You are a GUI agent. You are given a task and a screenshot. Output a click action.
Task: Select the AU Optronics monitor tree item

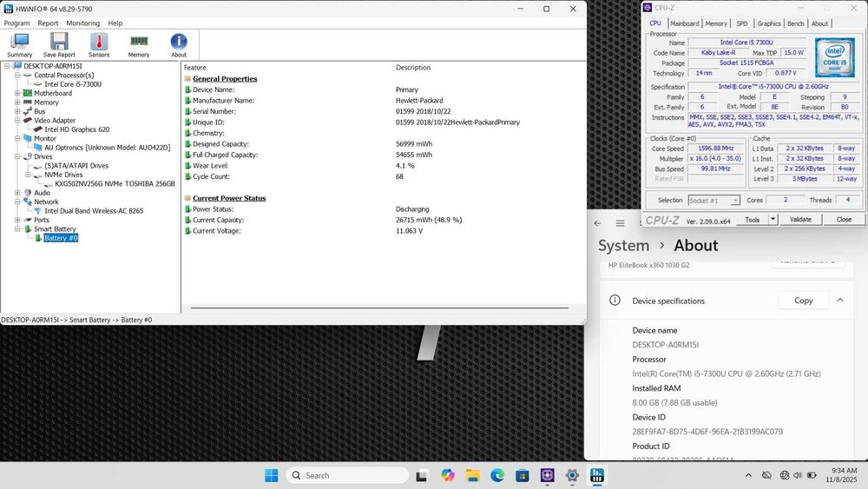(108, 148)
